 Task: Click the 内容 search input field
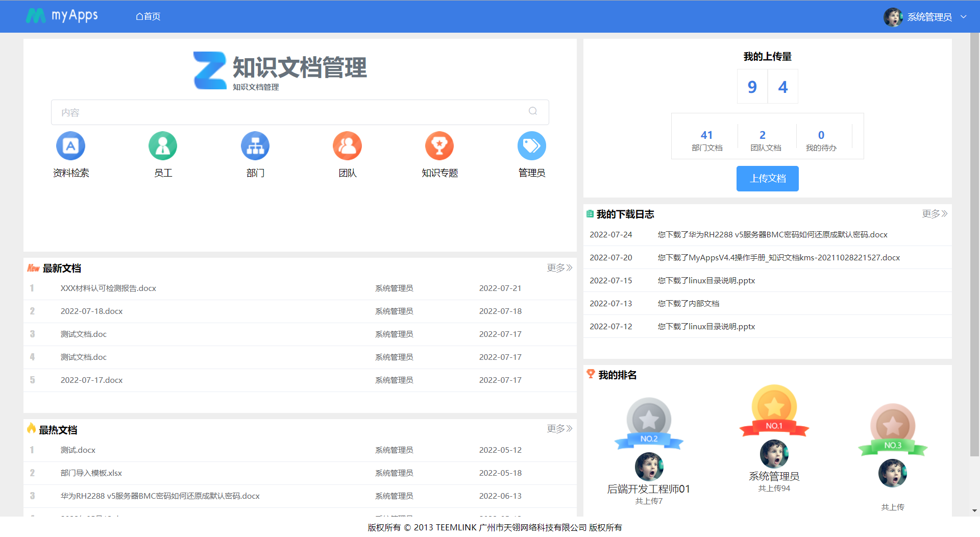255,112
